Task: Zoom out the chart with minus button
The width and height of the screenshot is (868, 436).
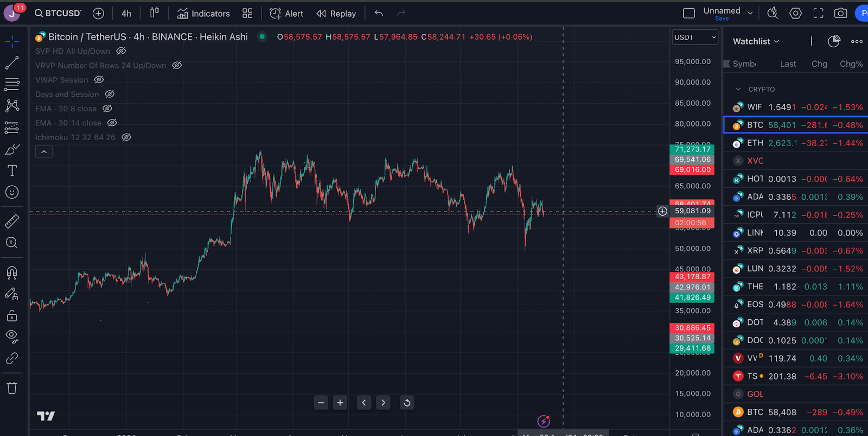Action: tap(321, 403)
